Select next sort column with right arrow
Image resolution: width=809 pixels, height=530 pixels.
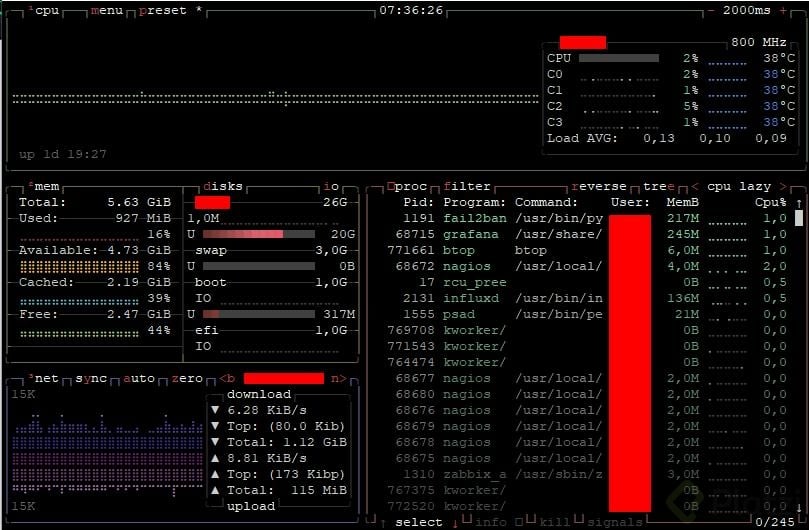pos(783,186)
